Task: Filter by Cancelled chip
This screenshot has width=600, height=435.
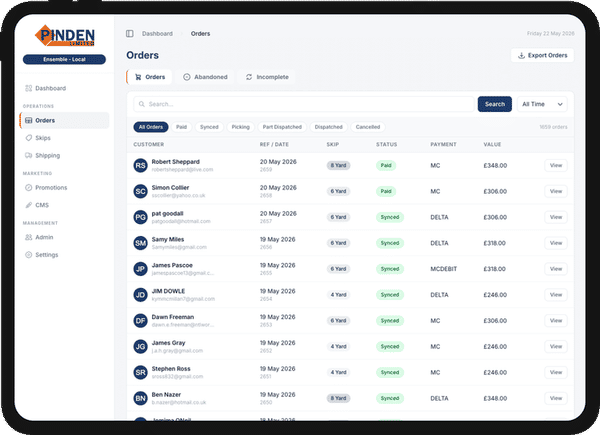Action: [x=368, y=127]
